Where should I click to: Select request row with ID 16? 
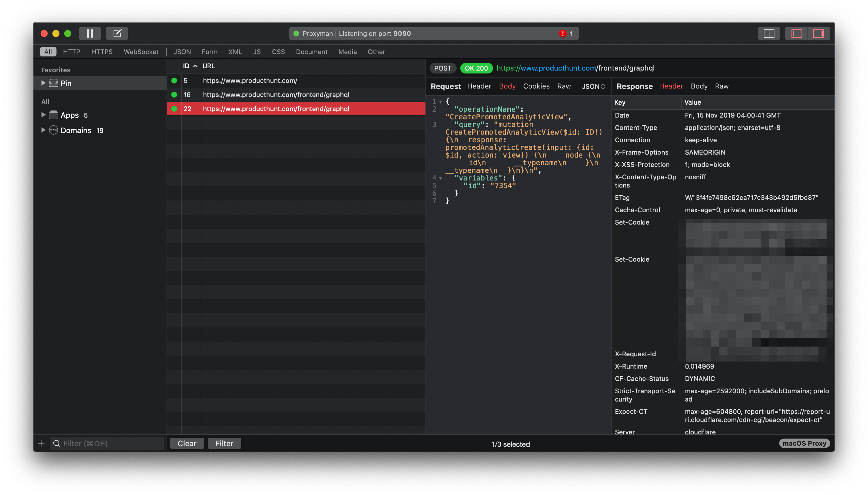tap(276, 95)
